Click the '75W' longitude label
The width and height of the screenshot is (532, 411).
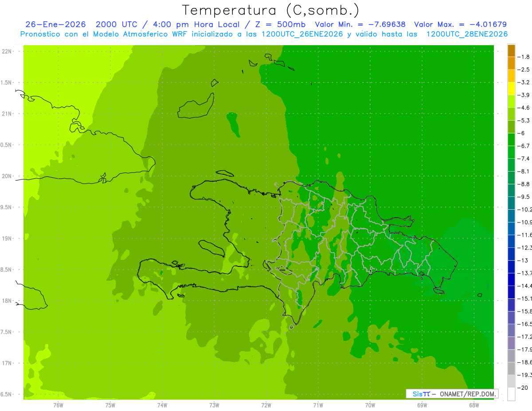click(x=110, y=405)
